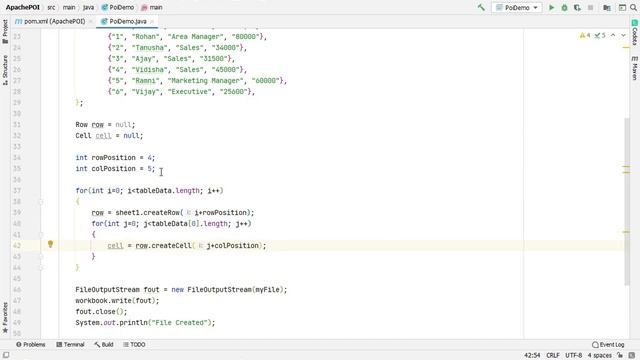Click the status bar rightmost icon
Viewport: 640px width, 360px height.
(632, 356)
